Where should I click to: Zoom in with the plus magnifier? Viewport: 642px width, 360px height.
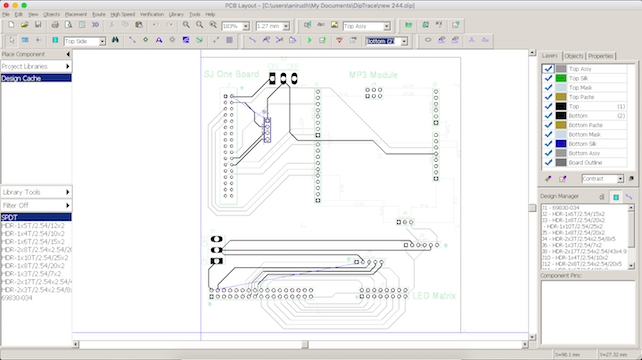click(186, 25)
